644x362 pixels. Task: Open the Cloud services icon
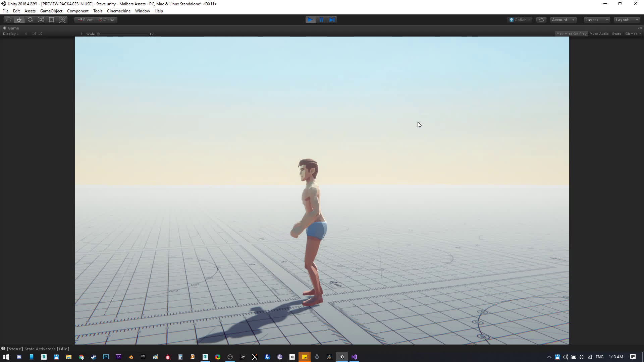(541, 20)
